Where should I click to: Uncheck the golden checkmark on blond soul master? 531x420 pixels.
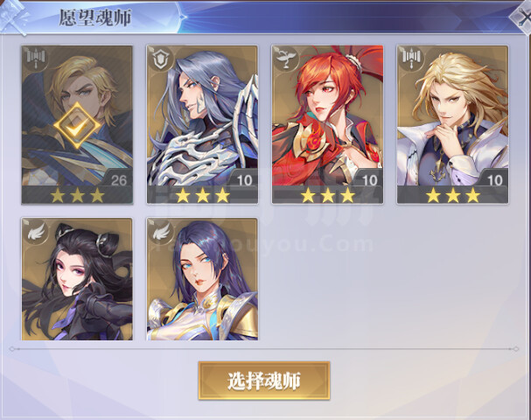[77, 126]
